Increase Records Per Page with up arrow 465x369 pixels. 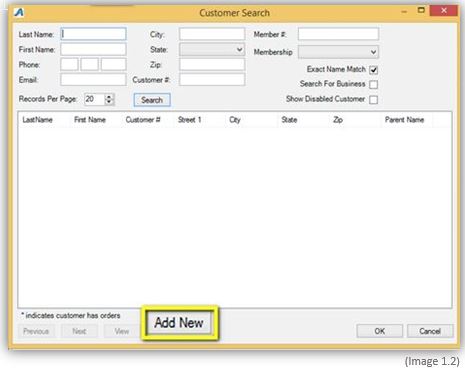(109, 97)
